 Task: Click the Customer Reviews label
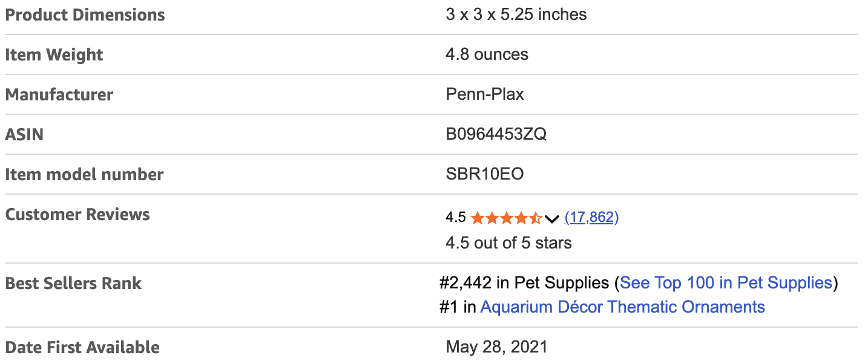click(x=77, y=214)
